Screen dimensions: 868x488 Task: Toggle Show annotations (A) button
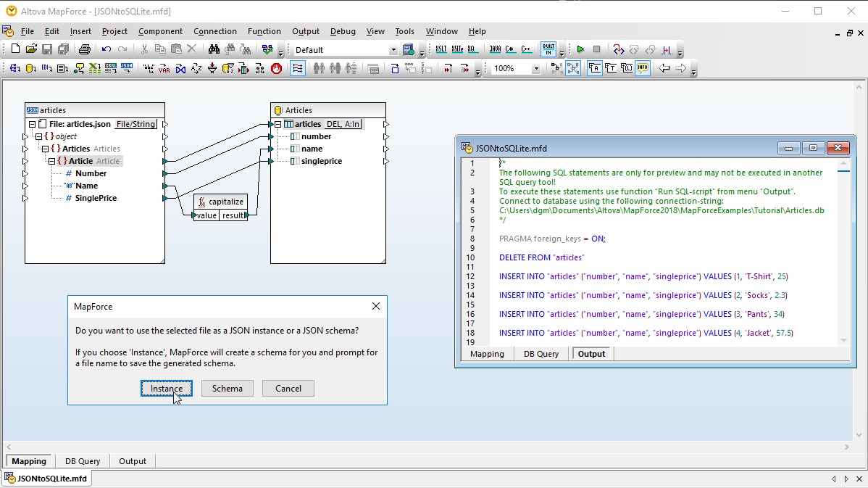[595, 68]
